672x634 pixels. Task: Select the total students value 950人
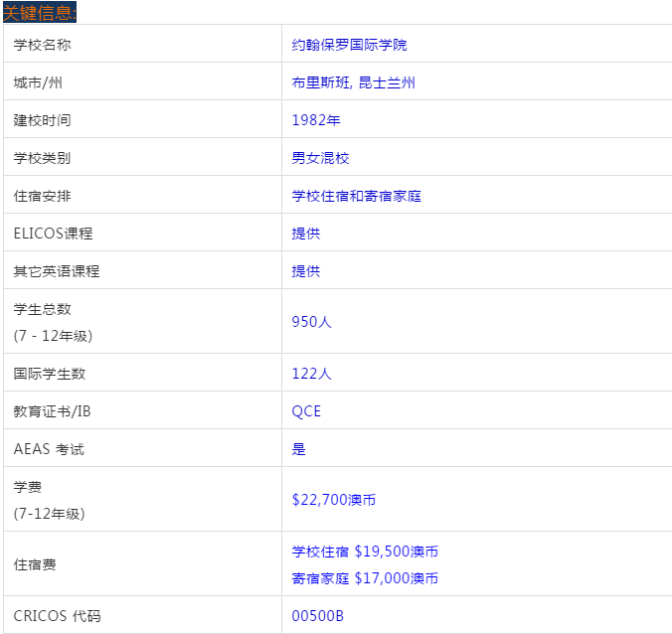coord(311,321)
